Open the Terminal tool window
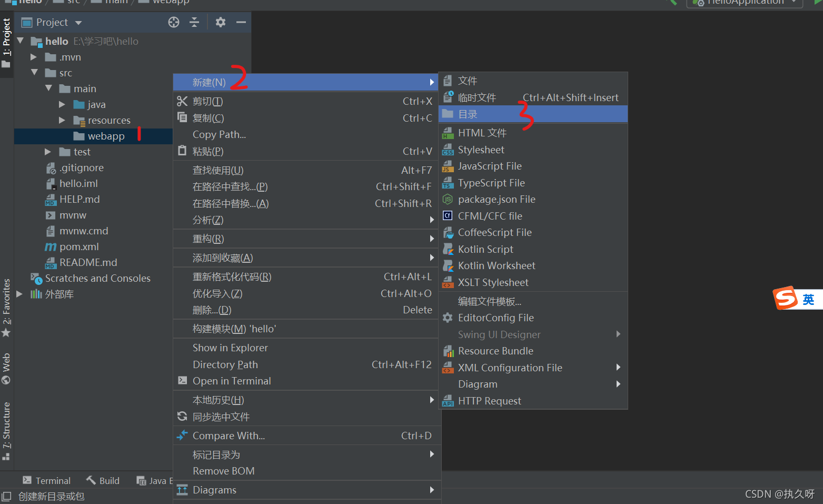Viewport: 823px width, 504px height. click(47, 480)
